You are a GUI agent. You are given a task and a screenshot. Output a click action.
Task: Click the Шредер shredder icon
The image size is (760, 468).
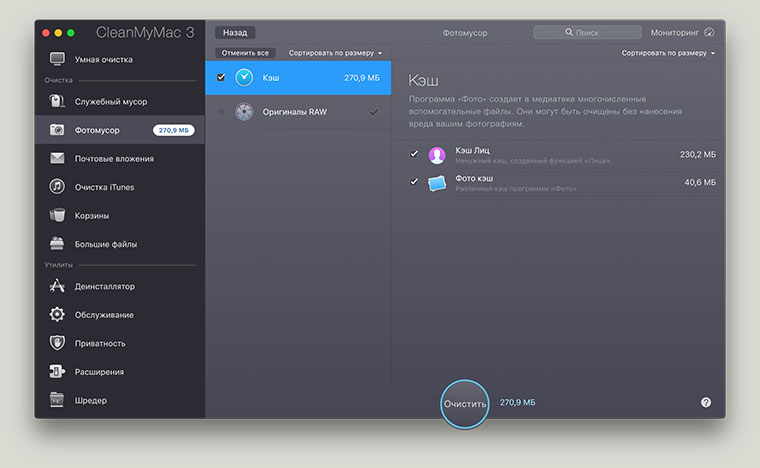coord(57,400)
